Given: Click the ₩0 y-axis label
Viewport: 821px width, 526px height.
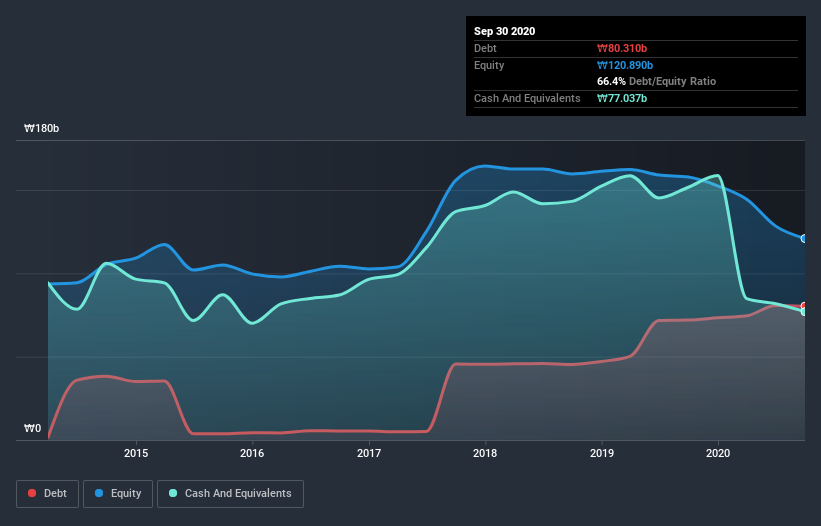Looking at the screenshot, I should (x=32, y=428).
